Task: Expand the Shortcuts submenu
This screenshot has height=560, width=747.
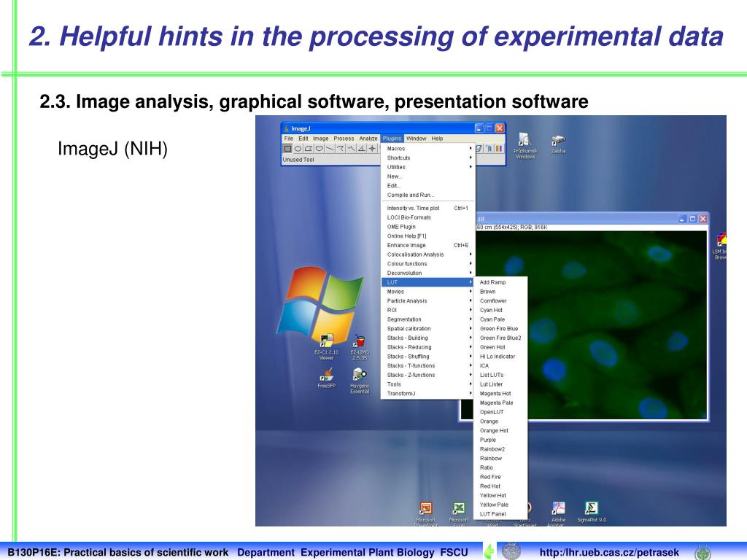Action: pyautogui.click(x=428, y=158)
